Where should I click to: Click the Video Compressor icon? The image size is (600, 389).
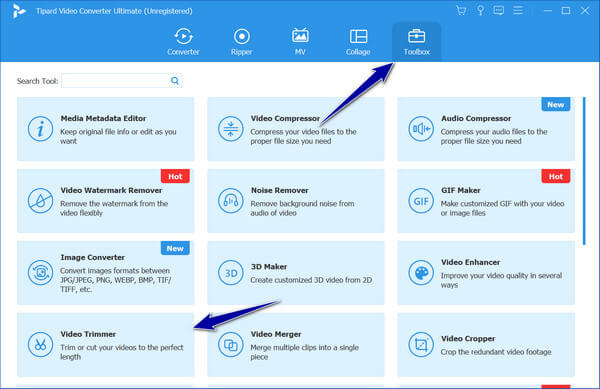230,129
